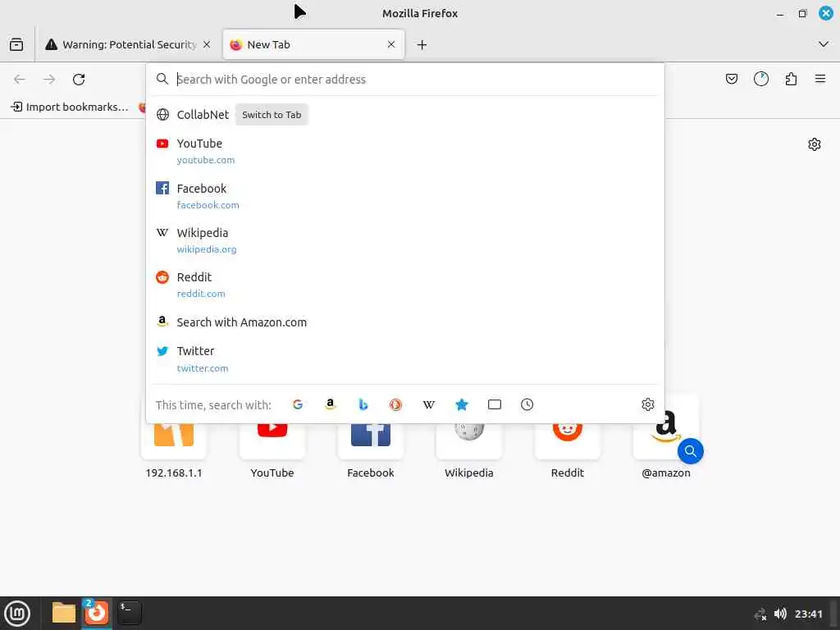Open new tab page personalize gear
The image size is (840, 630).
click(815, 144)
